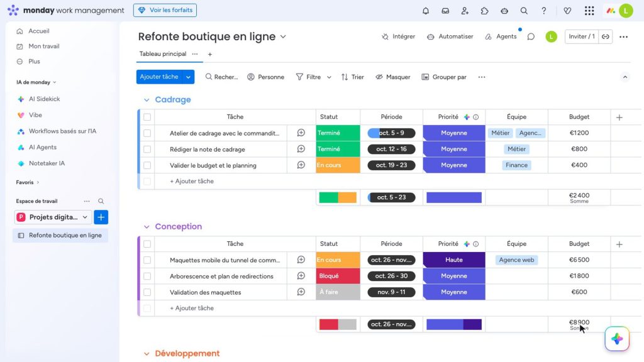Click the Inviter / 1 button
The width and height of the screenshot is (644, 362).
tap(582, 36)
